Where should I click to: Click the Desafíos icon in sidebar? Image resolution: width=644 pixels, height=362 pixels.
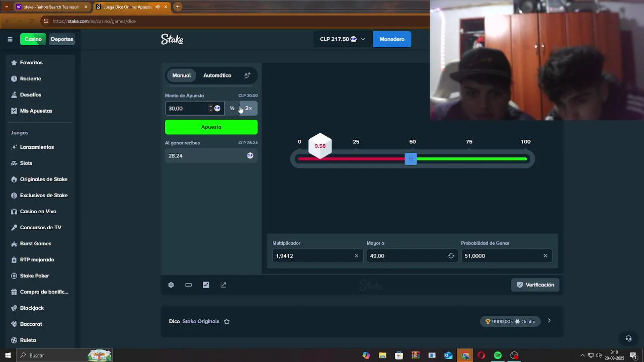[x=14, y=95]
